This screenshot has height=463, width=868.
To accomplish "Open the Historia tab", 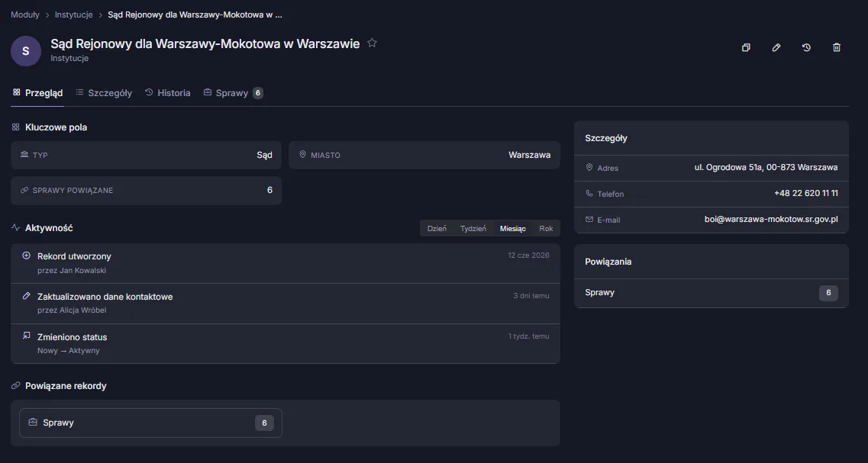I will pyautogui.click(x=168, y=93).
